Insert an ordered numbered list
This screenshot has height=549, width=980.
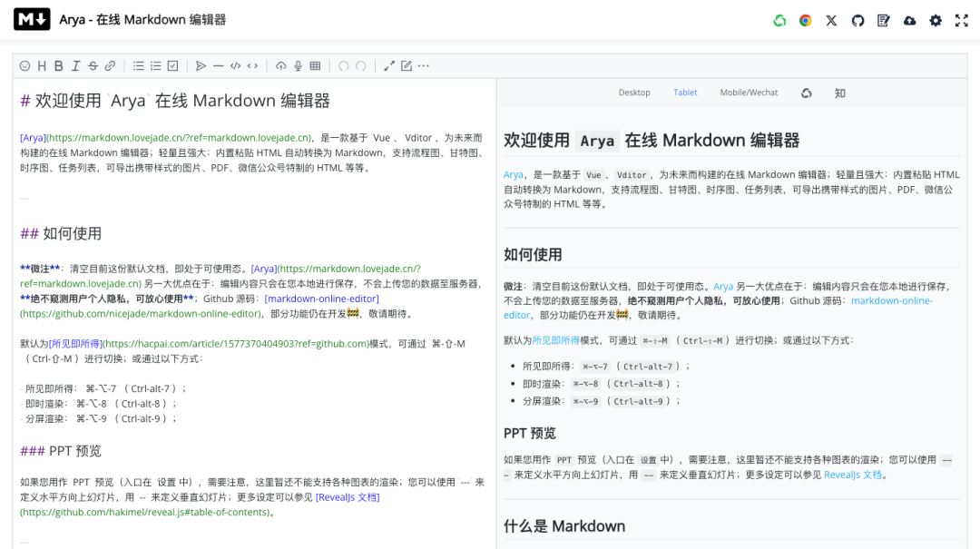156,65
